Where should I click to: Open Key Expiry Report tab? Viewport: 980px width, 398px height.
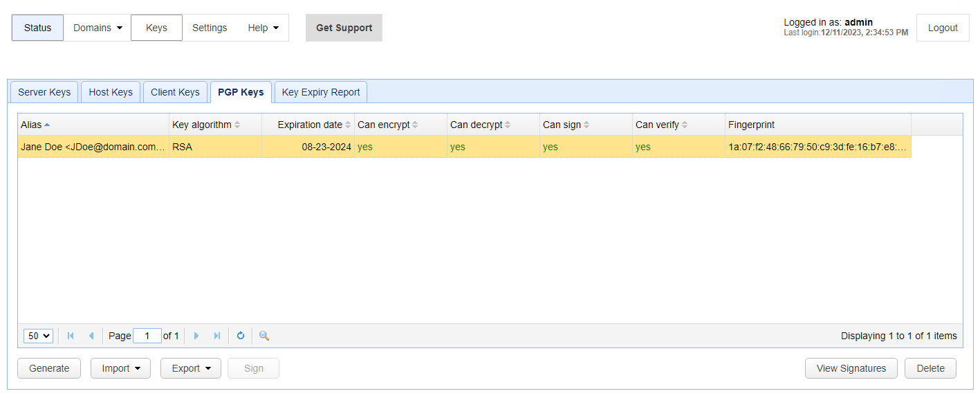click(x=321, y=92)
